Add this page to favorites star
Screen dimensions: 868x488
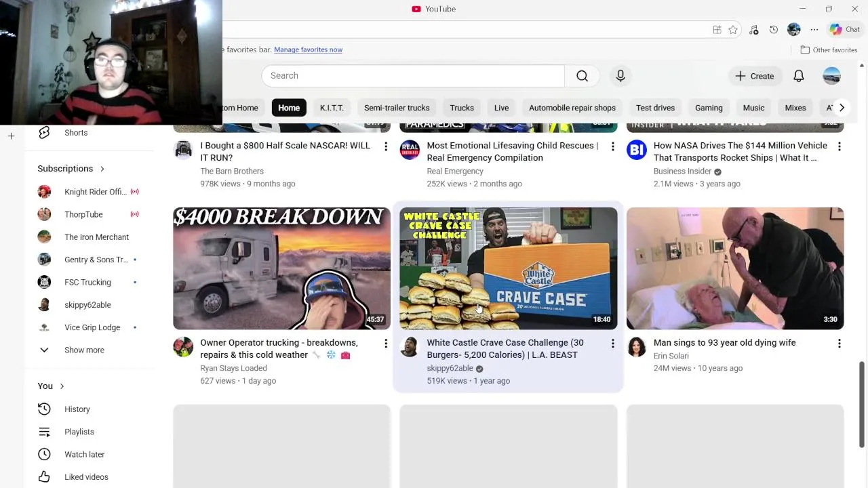pos(733,30)
